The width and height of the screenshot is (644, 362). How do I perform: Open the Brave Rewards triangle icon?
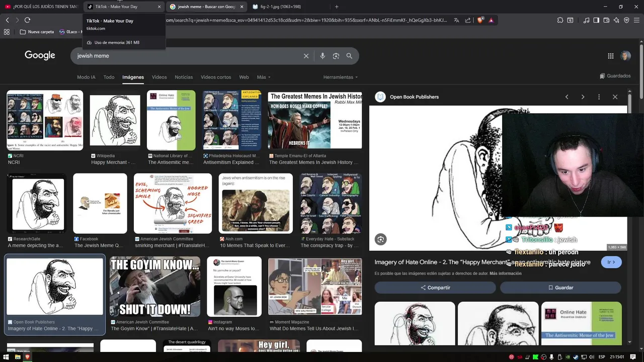point(491,20)
